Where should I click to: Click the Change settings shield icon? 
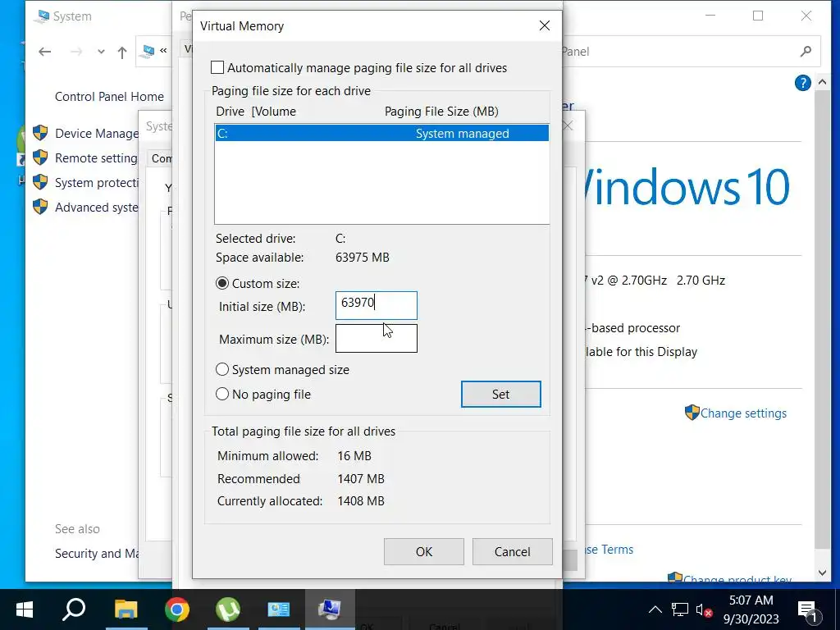[x=692, y=413]
